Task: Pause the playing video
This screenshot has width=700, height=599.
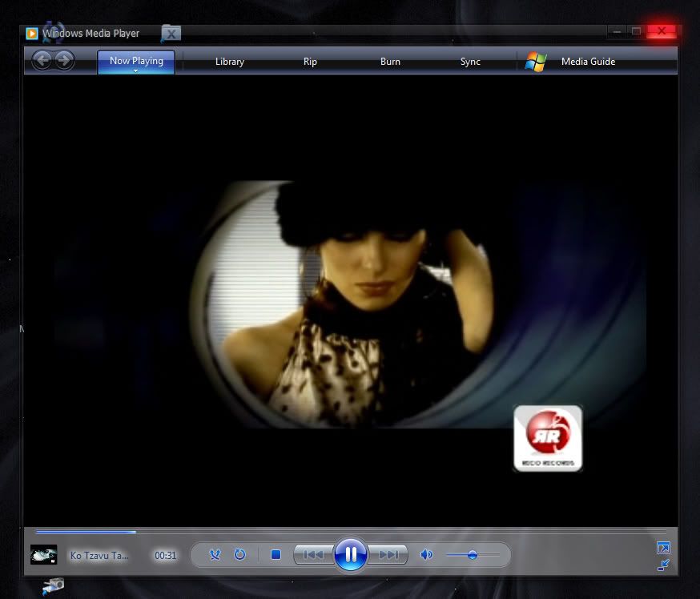Action: 351,554
